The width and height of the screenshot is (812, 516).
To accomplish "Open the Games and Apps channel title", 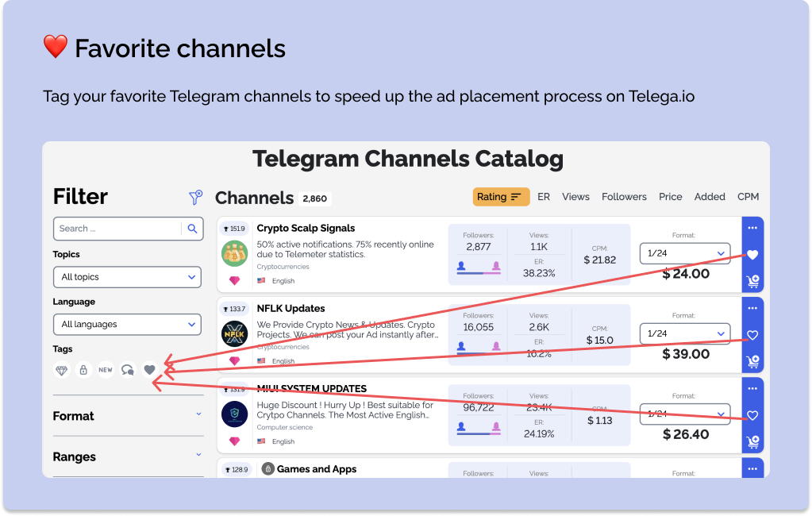I will [x=317, y=469].
